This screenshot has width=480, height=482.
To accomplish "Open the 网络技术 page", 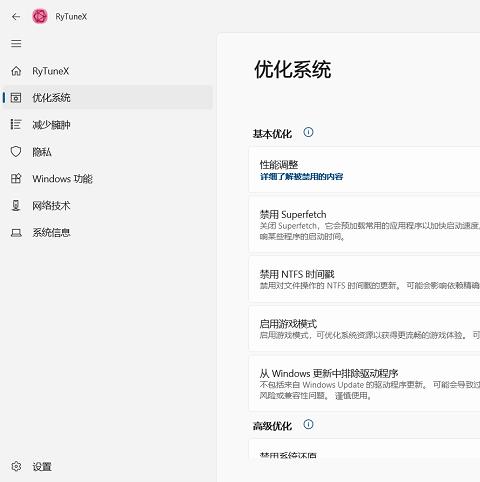I will coord(107,206).
